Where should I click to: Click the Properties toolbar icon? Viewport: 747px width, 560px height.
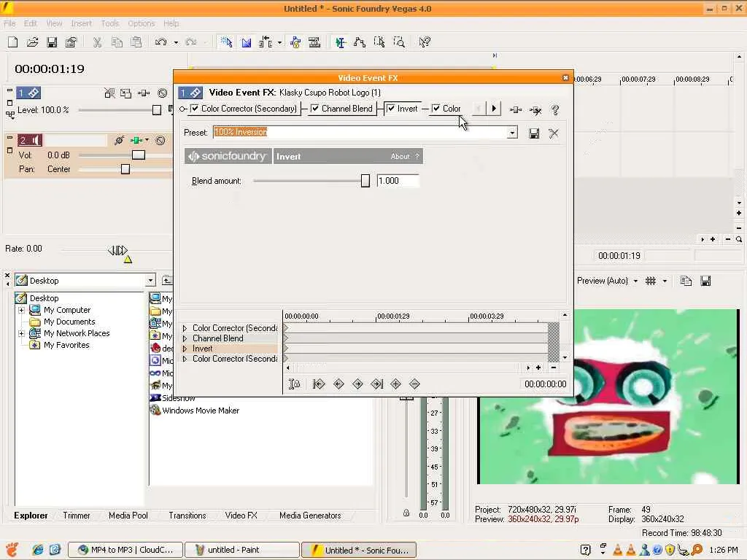[71, 42]
